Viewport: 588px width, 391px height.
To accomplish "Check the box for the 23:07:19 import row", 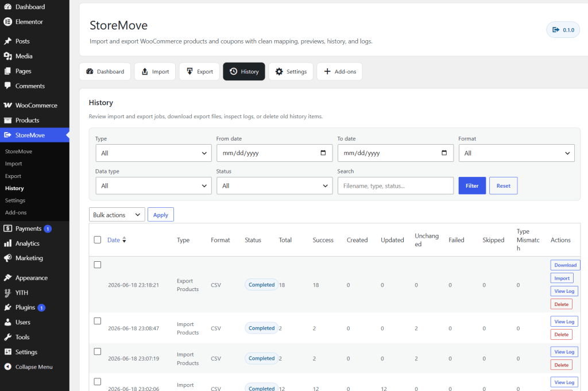I will pos(98,351).
